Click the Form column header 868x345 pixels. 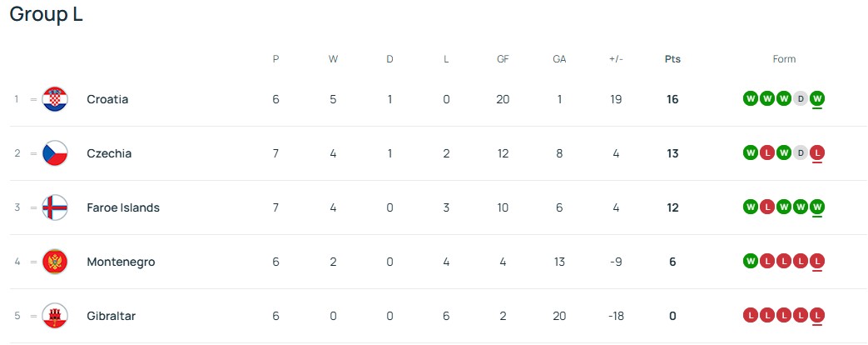coord(784,59)
